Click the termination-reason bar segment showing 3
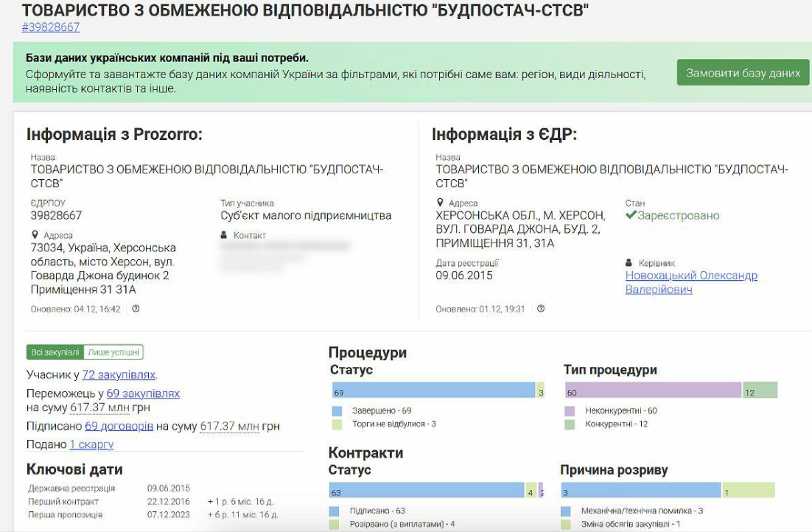 641,490
